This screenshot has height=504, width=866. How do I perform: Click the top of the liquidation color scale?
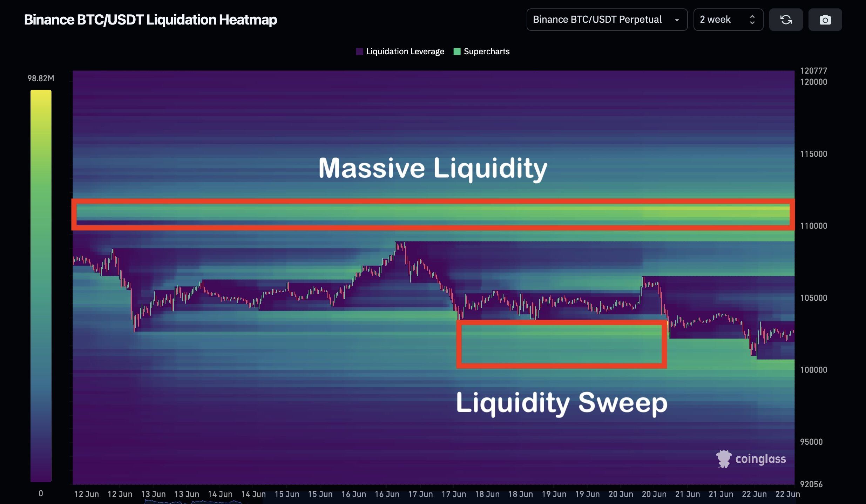[x=41, y=93]
